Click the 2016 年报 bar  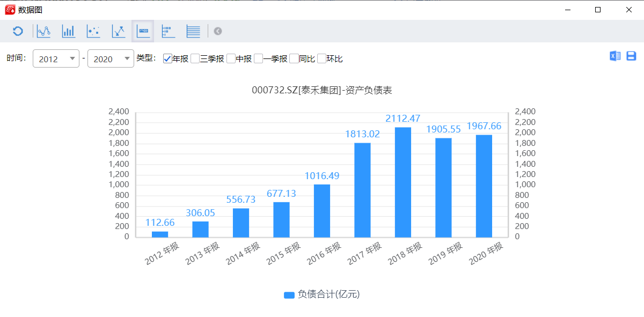coord(322,211)
